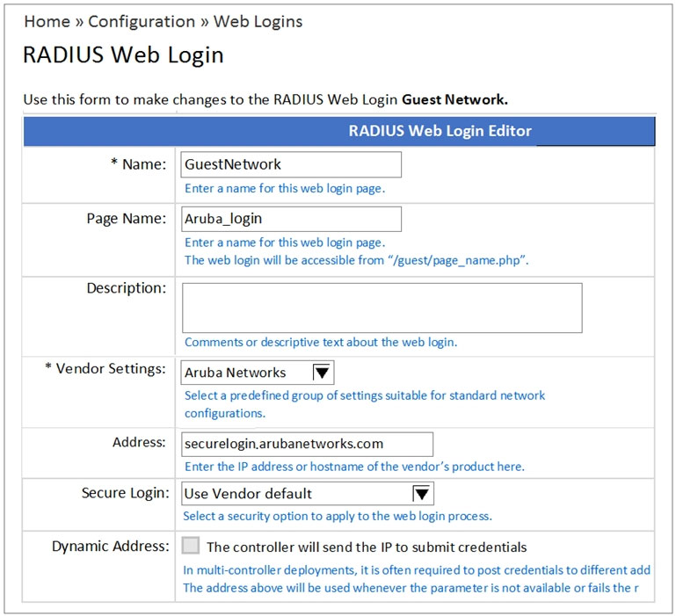Click the 'Dynamic Address:' label
The height and width of the screenshot is (616, 676).
(111, 547)
